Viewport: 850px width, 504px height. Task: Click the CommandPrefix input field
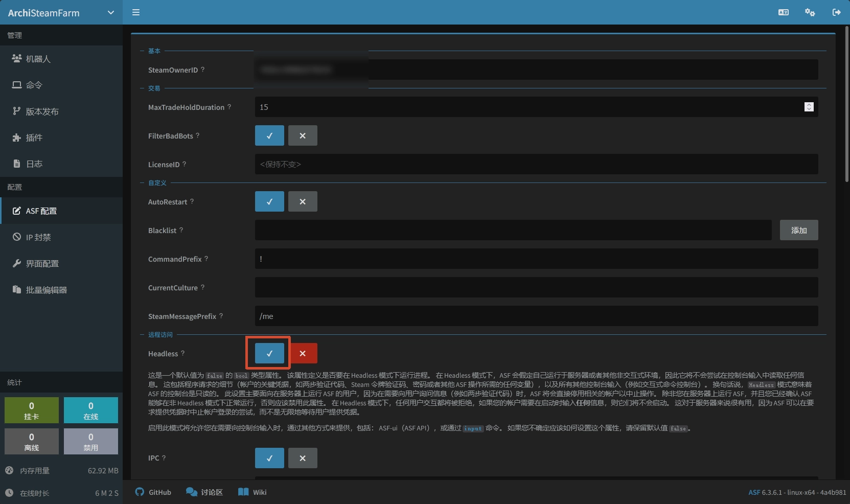[537, 259]
